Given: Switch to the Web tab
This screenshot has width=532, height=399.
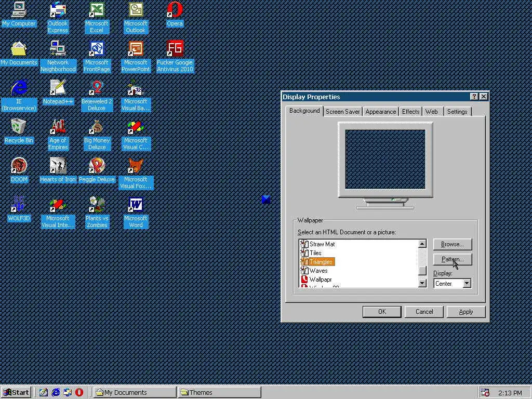Looking at the screenshot, I should (432, 112).
